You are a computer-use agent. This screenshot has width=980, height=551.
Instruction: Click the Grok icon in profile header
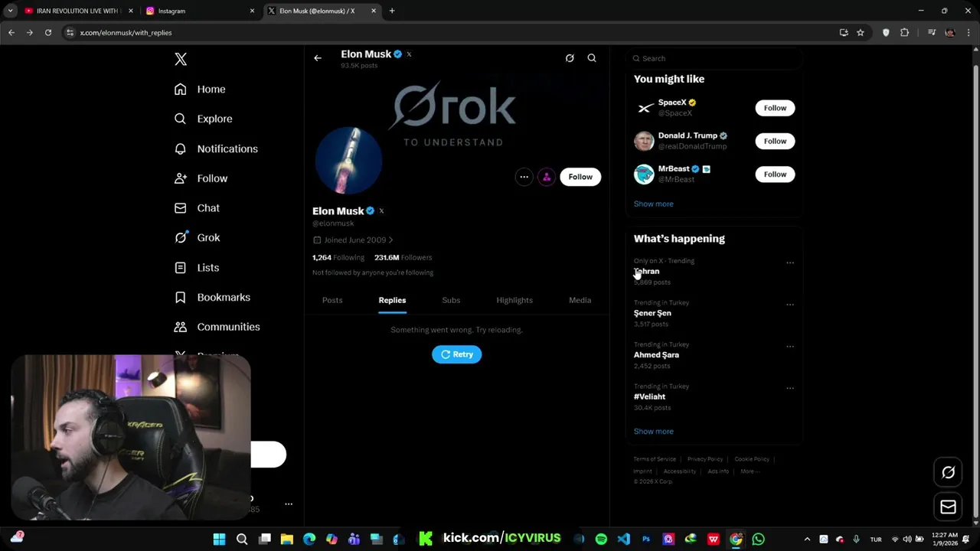(x=570, y=58)
